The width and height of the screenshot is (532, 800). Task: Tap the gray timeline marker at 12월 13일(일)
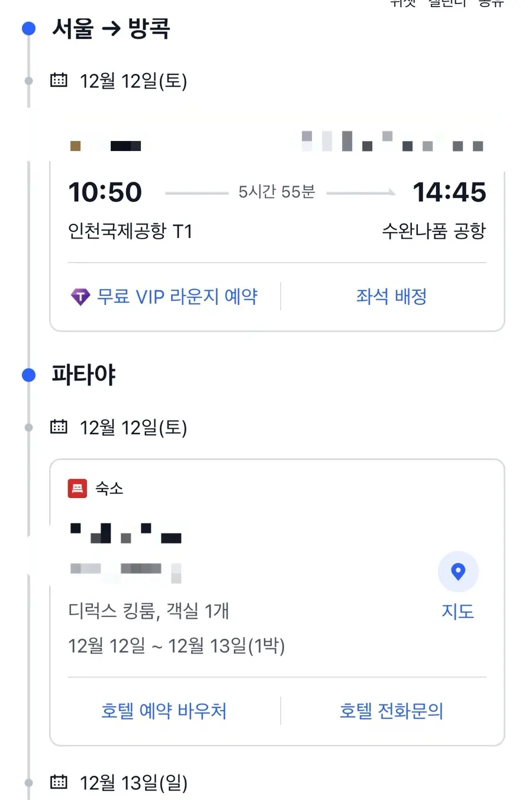point(28,782)
